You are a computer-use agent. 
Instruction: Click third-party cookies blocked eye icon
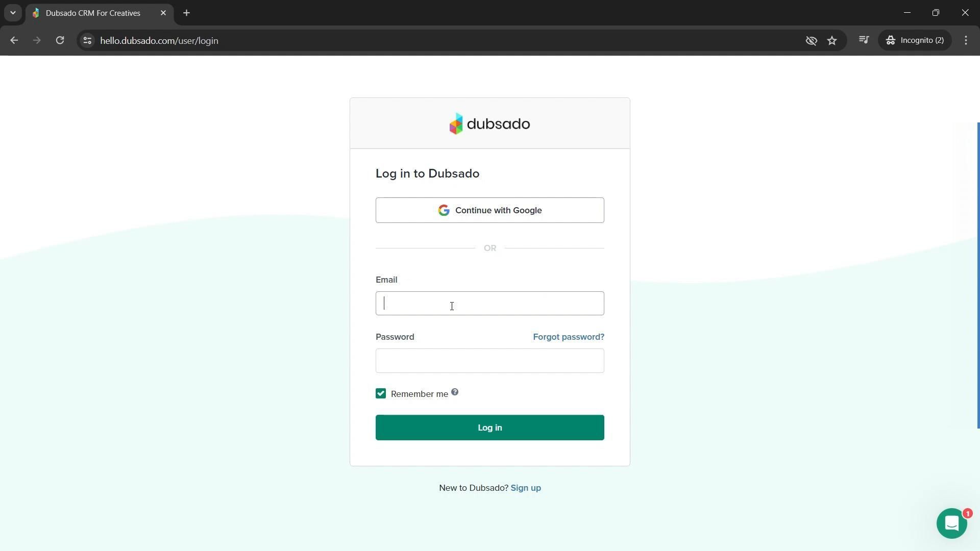coord(811,40)
